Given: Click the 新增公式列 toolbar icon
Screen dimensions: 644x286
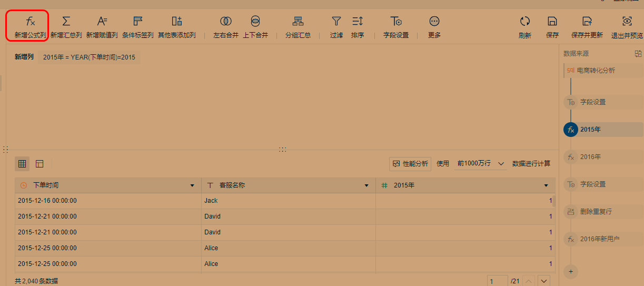Looking at the screenshot, I should pos(31,22).
